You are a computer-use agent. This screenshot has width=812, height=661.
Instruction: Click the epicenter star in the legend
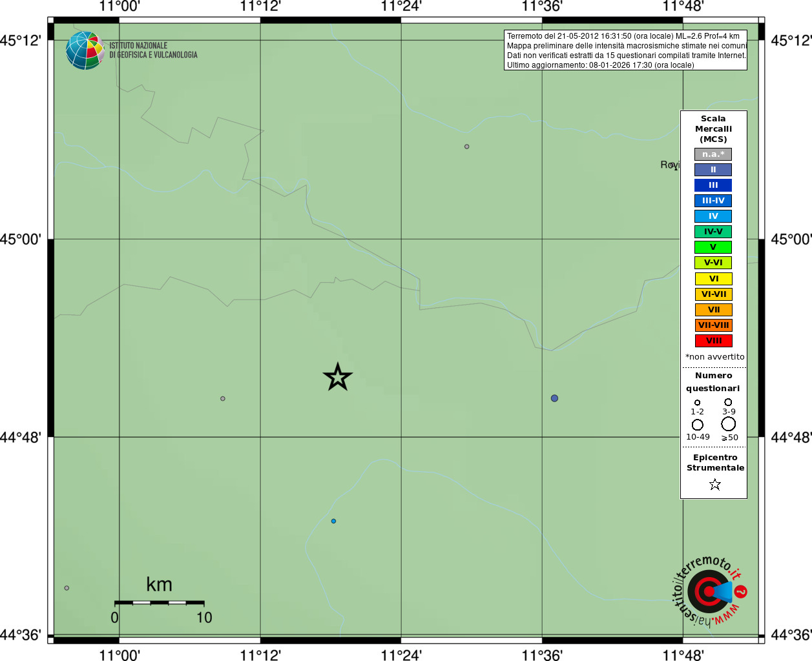714,484
